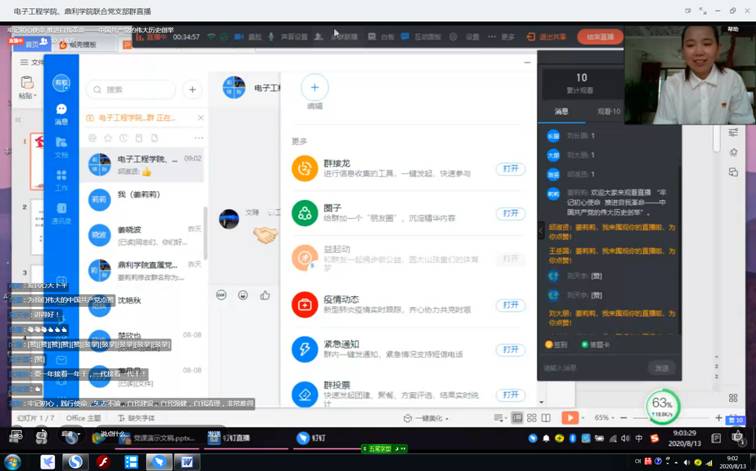756x471 pixels.
Task: Open Flash icon on Windows taskbar
Action: [103, 462]
